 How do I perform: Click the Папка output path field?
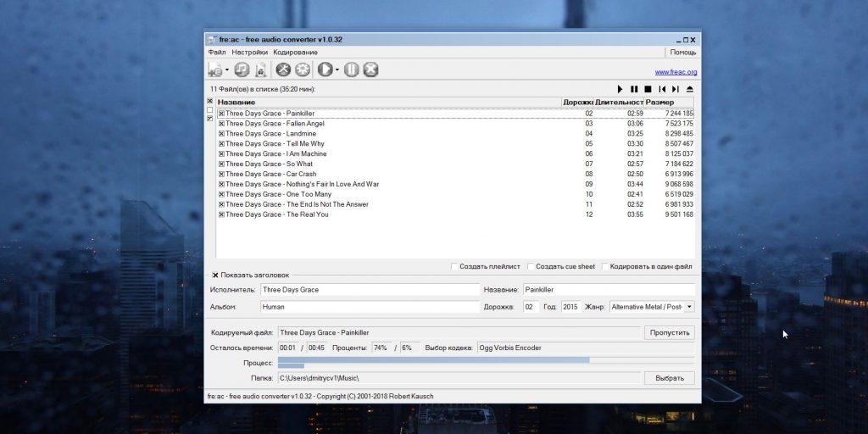tap(459, 378)
